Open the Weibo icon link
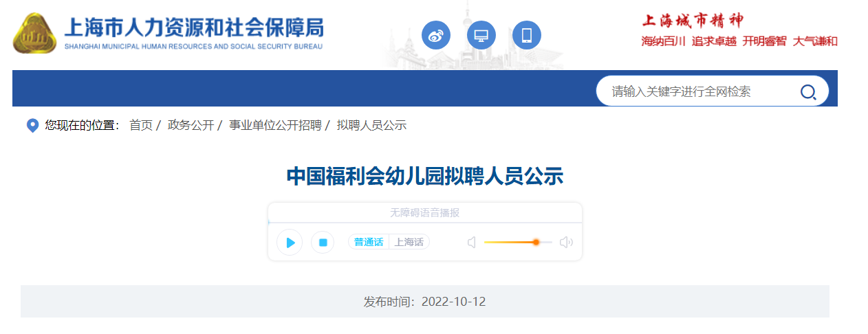868x334 pixels. coord(436,35)
